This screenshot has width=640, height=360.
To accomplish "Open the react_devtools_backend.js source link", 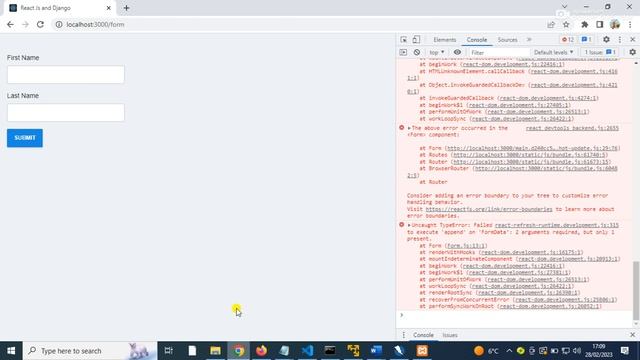I will click(x=572, y=128).
